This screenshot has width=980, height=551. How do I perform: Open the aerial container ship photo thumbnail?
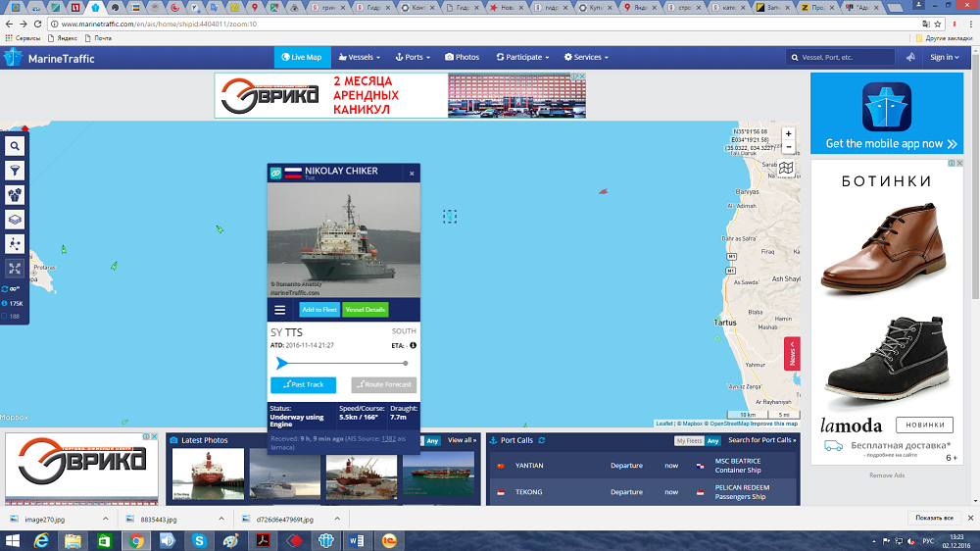pos(439,474)
